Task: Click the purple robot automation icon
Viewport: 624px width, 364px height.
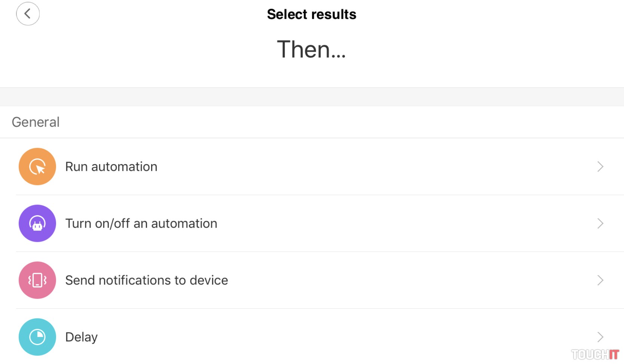Action: pyautogui.click(x=37, y=223)
